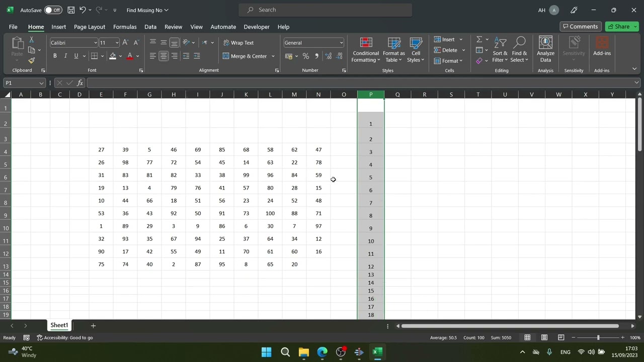644x362 pixels.
Task: Expand the Merge & Center dropdown arrow
Action: point(273,56)
